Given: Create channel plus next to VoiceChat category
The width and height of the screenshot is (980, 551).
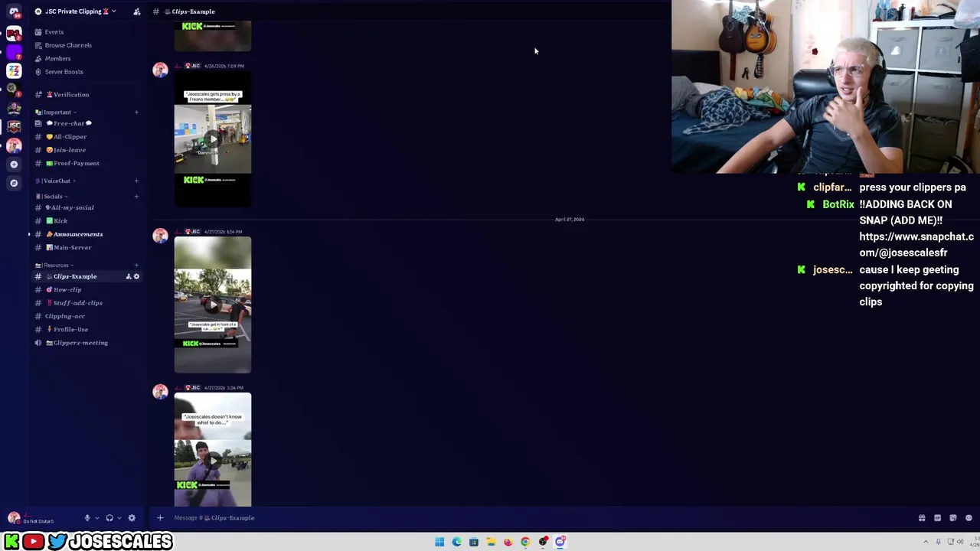Looking at the screenshot, I should tap(136, 181).
